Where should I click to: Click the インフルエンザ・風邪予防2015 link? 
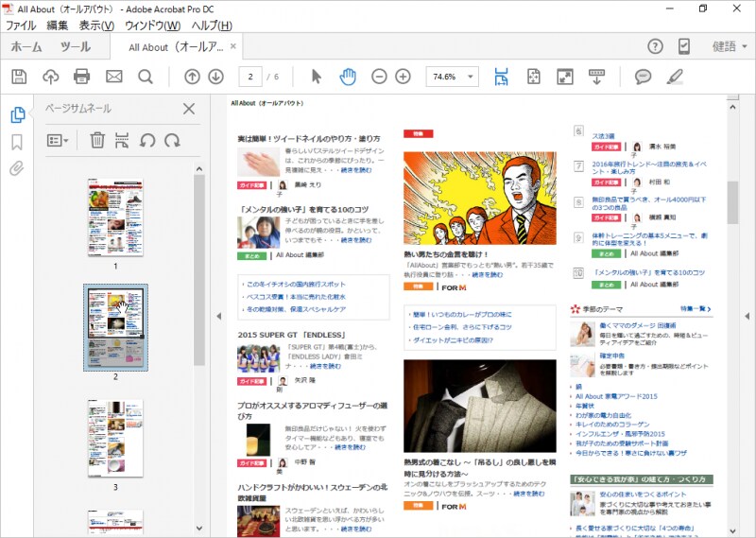(620, 434)
